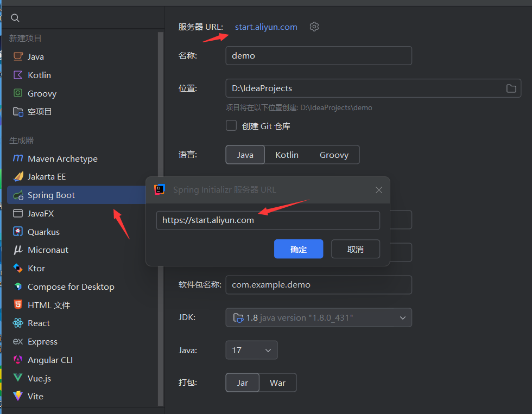Choose Kotlin as the language
This screenshot has width=532, height=414.
(287, 155)
